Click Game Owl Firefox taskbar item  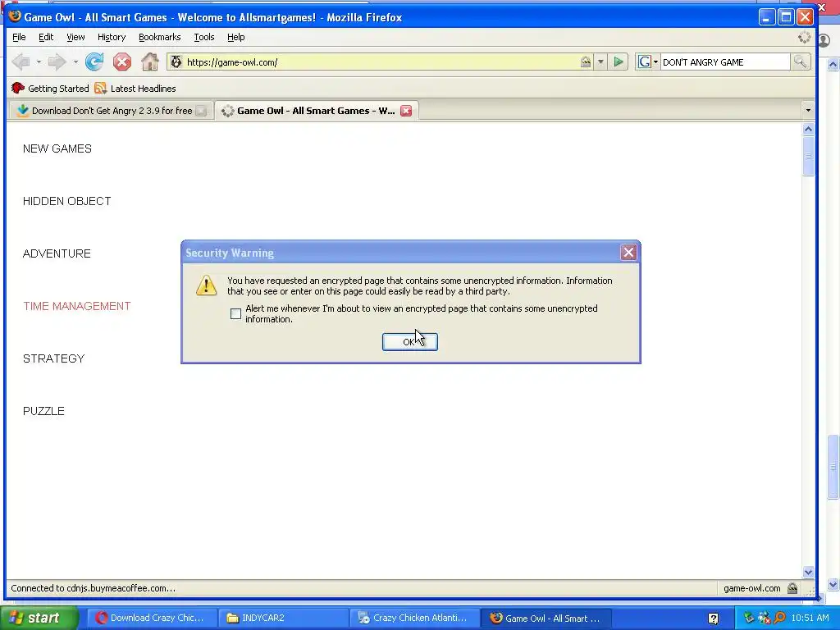point(545,619)
